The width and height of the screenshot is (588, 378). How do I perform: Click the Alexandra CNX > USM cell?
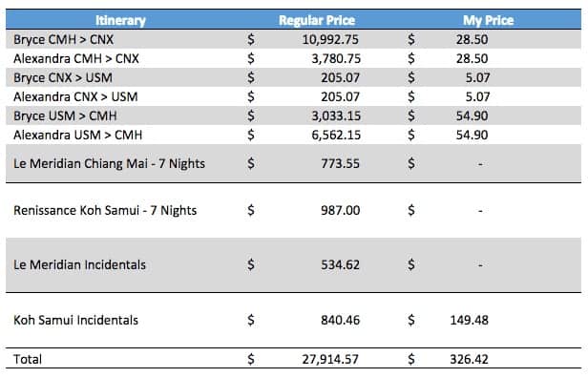click(75, 96)
